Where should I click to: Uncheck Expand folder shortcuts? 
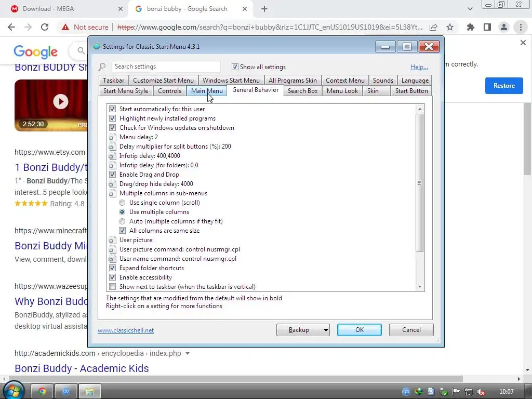click(112, 268)
